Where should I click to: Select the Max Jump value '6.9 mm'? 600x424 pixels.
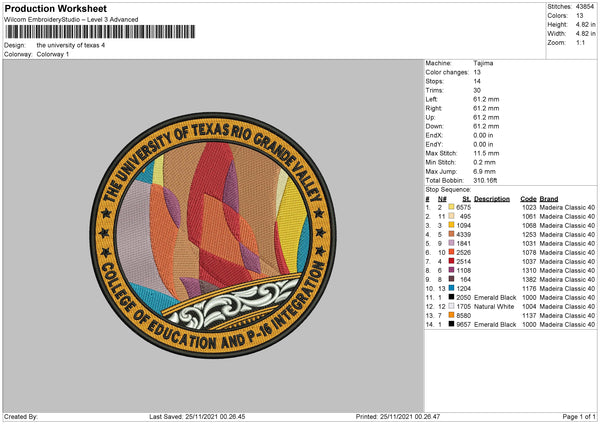tap(484, 171)
